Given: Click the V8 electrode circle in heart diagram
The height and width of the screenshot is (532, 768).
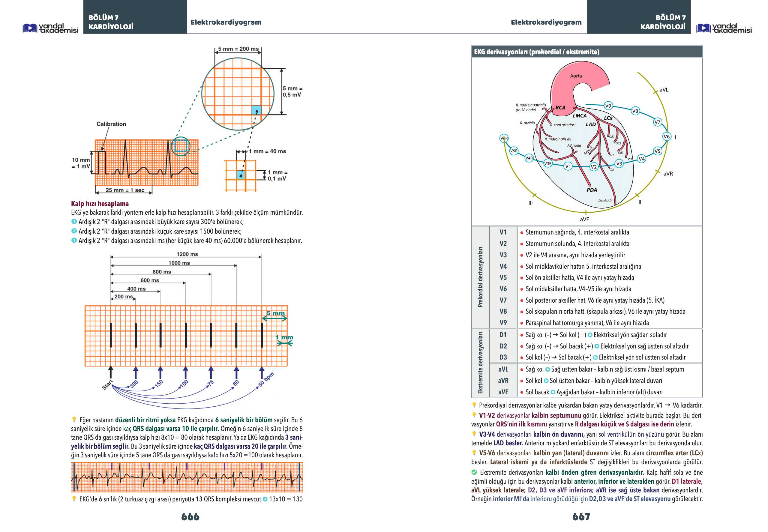Looking at the screenshot, I should tap(635, 111).
